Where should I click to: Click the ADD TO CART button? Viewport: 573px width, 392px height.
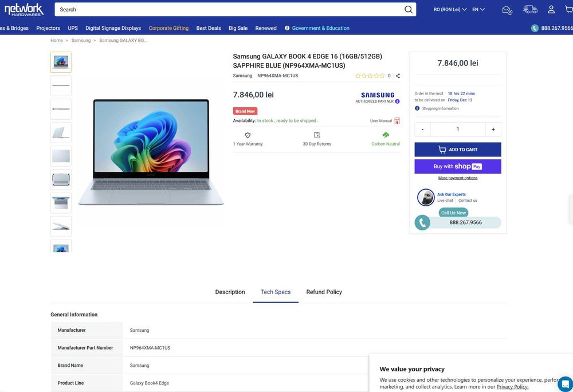(457, 150)
